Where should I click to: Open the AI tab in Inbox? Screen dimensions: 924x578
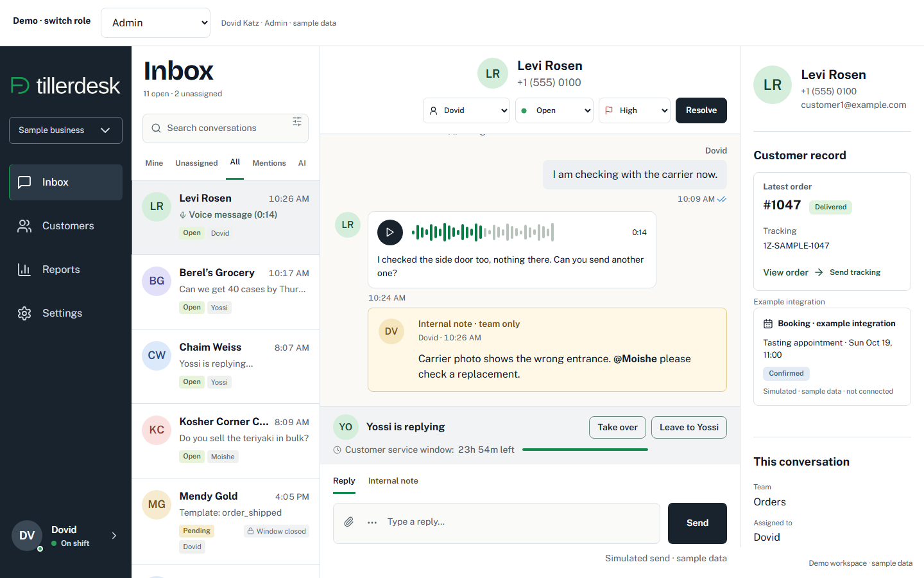[x=302, y=163]
